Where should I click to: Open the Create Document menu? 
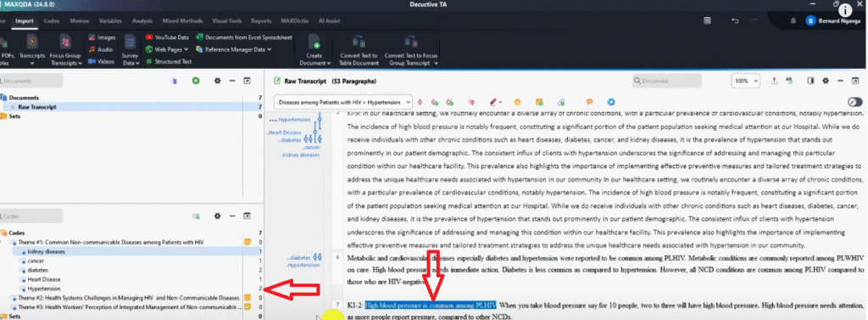[x=314, y=50]
